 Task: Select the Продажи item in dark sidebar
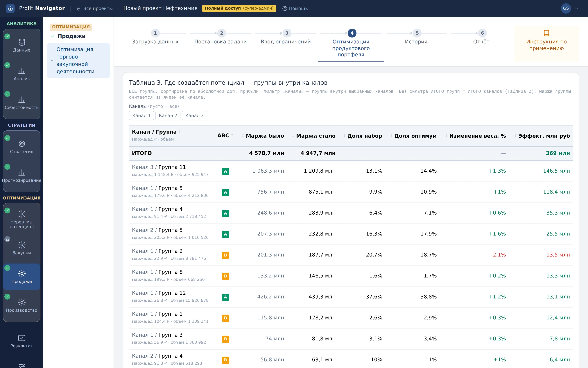pyautogui.click(x=22, y=277)
